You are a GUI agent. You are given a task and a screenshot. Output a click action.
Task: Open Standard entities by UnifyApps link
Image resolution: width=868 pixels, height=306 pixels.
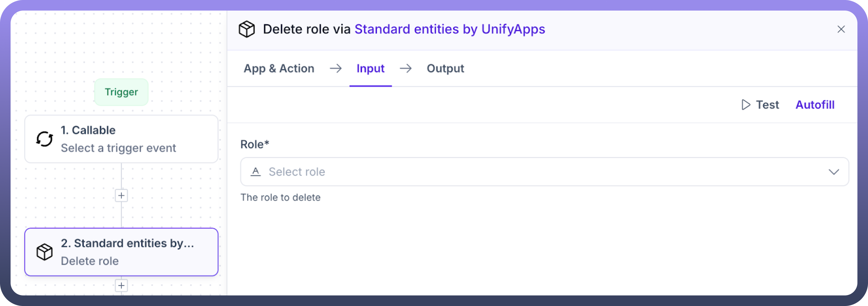coord(450,29)
